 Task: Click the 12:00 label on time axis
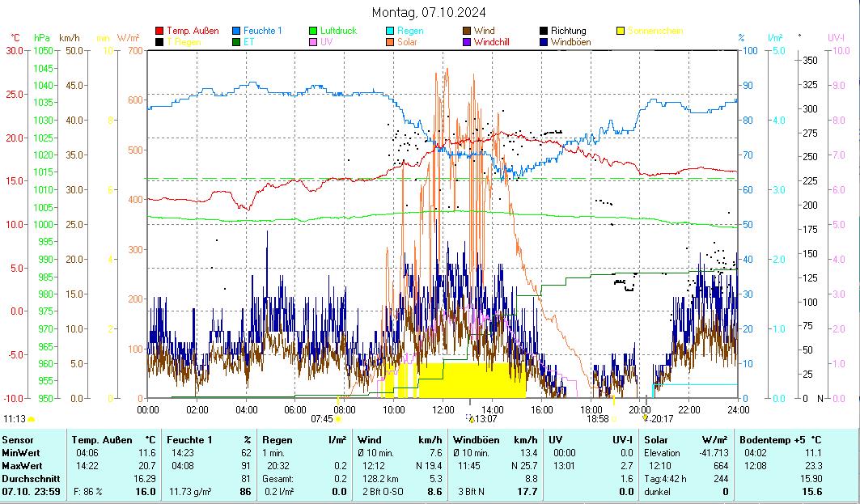(x=443, y=409)
